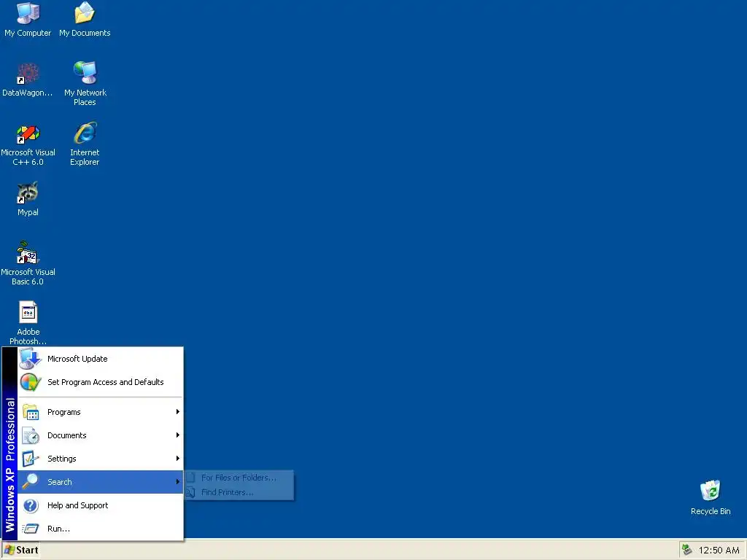Click the Programs label in Start menu
Viewport: 747px width, 560px height.
tap(64, 412)
